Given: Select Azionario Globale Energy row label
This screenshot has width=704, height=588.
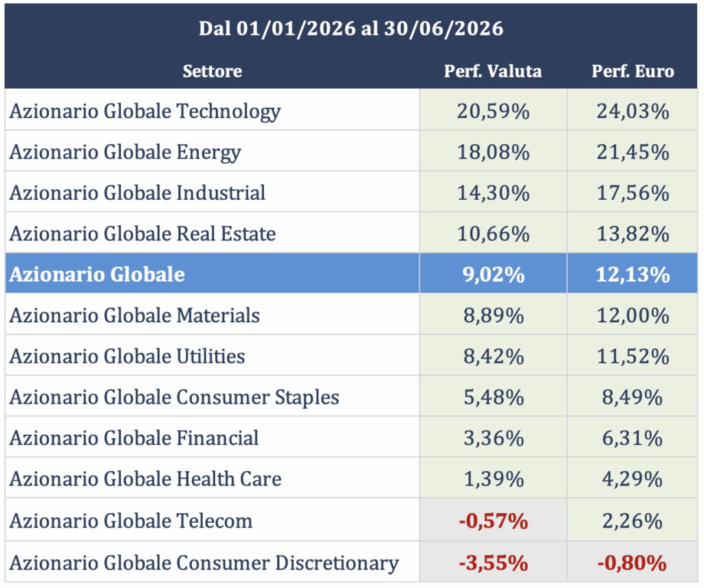Looking at the screenshot, I should (125, 152).
